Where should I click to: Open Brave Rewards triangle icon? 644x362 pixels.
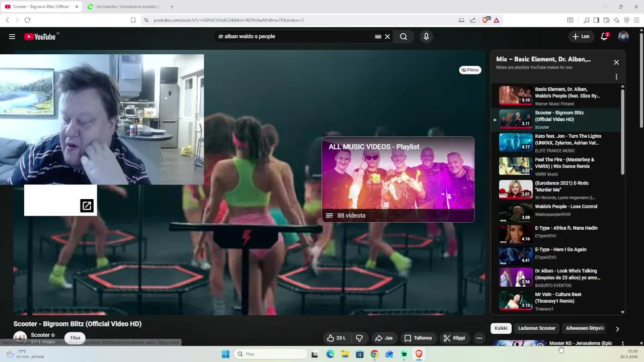click(x=496, y=20)
